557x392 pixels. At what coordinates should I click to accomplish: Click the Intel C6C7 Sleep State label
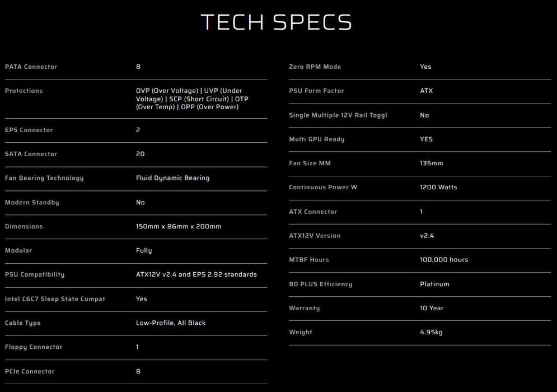(x=55, y=299)
